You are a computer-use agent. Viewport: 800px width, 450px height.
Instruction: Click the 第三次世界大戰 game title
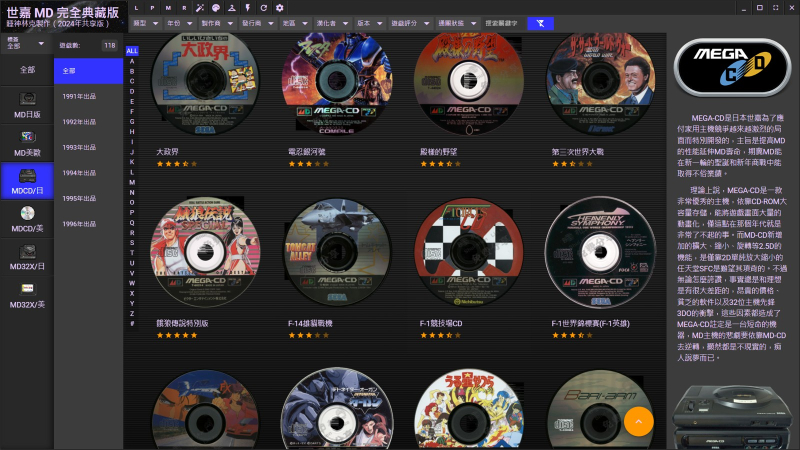(578, 152)
